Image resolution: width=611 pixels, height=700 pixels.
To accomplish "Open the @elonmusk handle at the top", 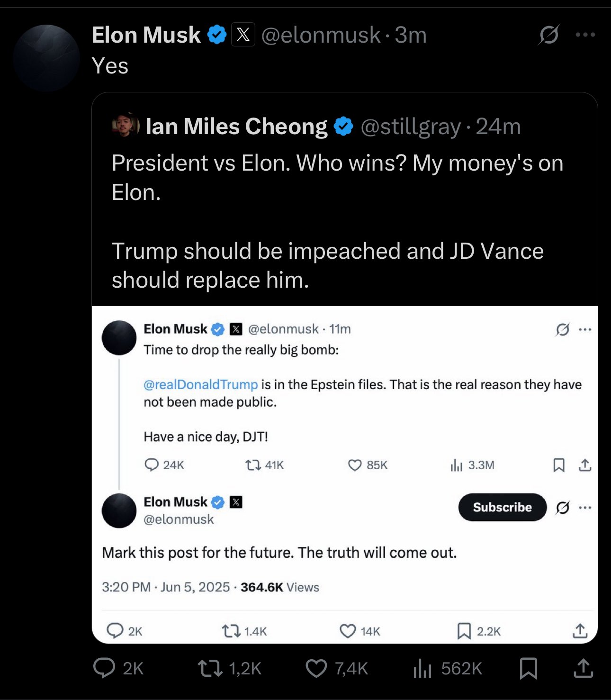I will click(321, 35).
